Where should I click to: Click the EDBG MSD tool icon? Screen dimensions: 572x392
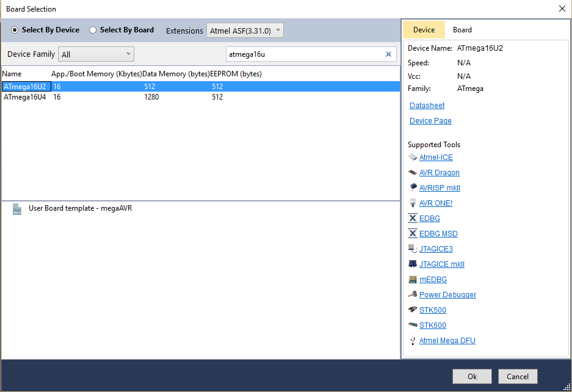click(413, 234)
